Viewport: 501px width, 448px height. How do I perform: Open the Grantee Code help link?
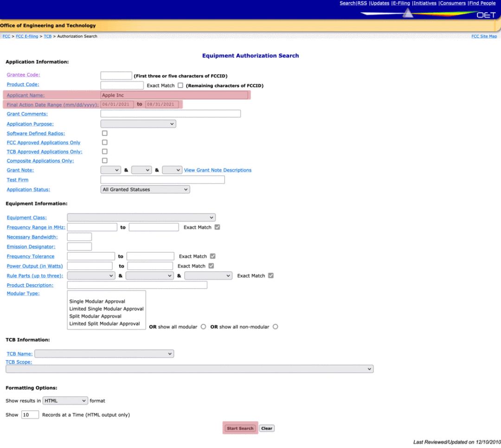(23, 75)
